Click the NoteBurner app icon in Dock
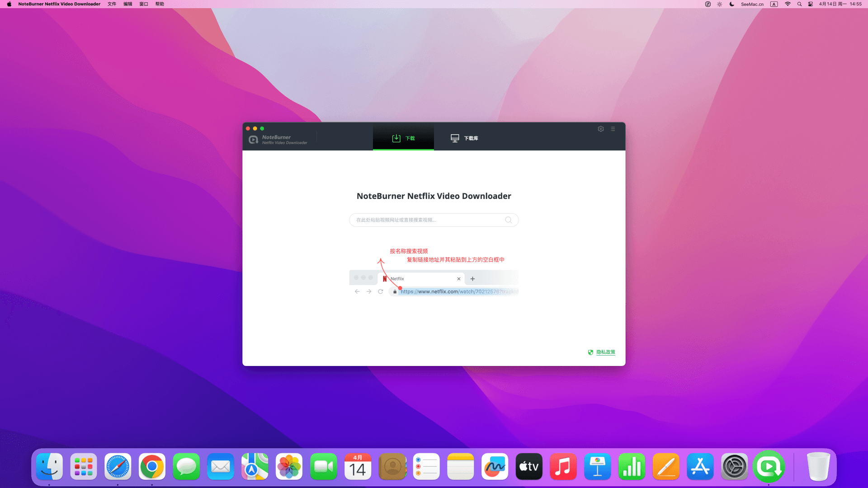This screenshot has width=868, height=488. [x=769, y=467]
